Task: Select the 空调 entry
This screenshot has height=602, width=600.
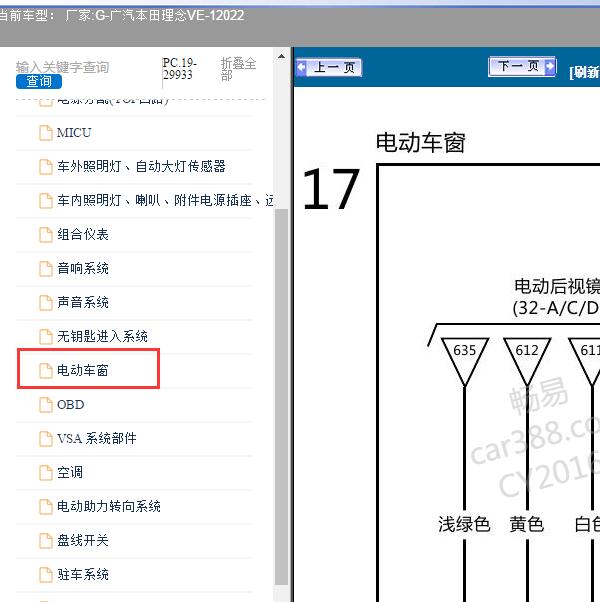Action: click(69, 473)
